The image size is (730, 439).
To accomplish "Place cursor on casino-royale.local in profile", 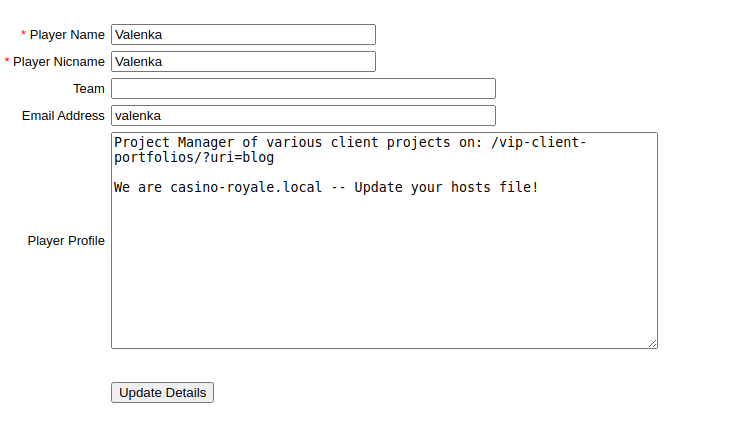I will (246, 187).
